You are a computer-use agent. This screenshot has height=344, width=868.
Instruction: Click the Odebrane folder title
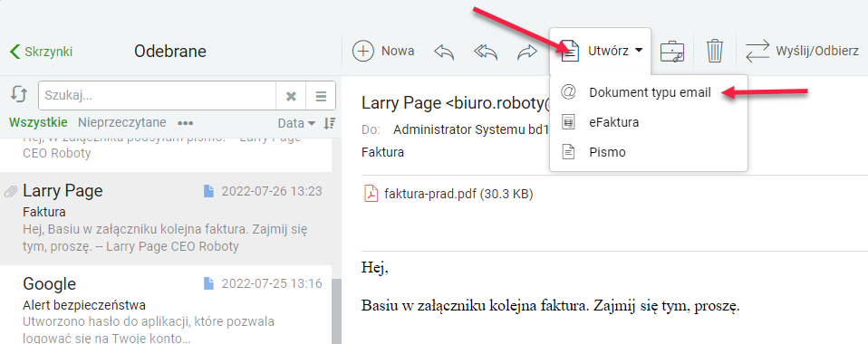170,52
